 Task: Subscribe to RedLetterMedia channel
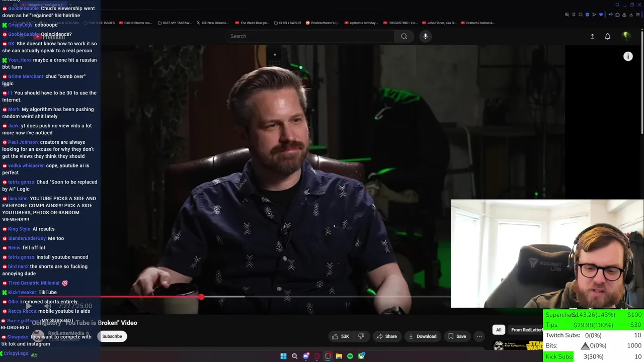tap(112, 336)
